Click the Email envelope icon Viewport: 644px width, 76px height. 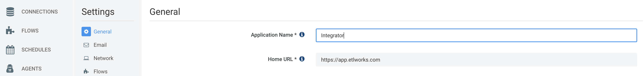pos(86,45)
